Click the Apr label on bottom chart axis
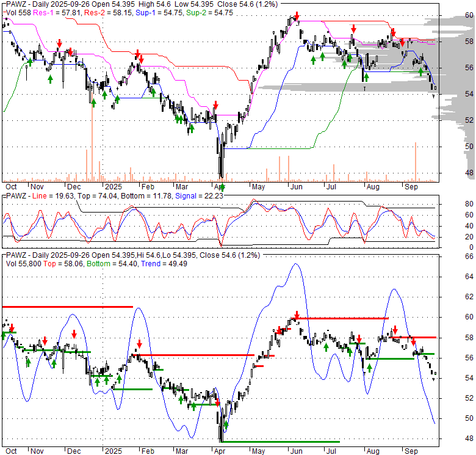Image resolution: width=476 pixels, height=455 pixels. pos(220,451)
